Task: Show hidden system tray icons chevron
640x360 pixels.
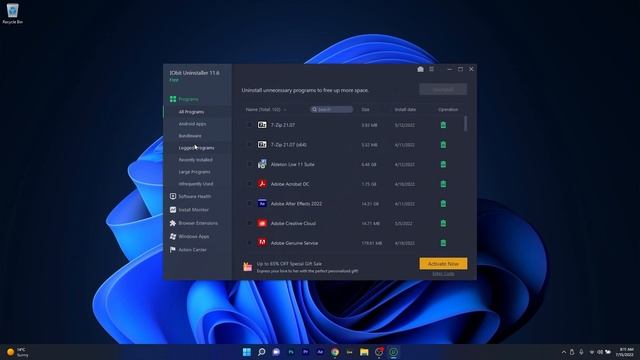Action: [x=564, y=352]
